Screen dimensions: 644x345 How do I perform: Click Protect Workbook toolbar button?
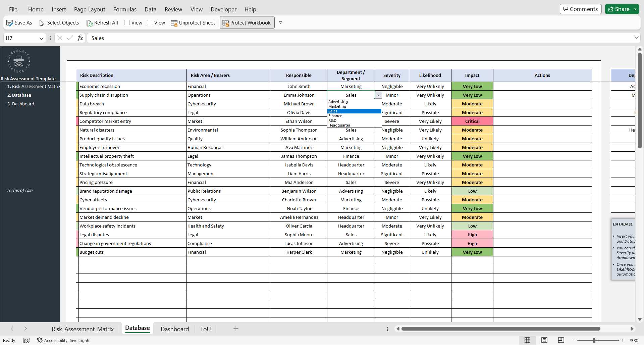pyautogui.click(x=247, y=23)
